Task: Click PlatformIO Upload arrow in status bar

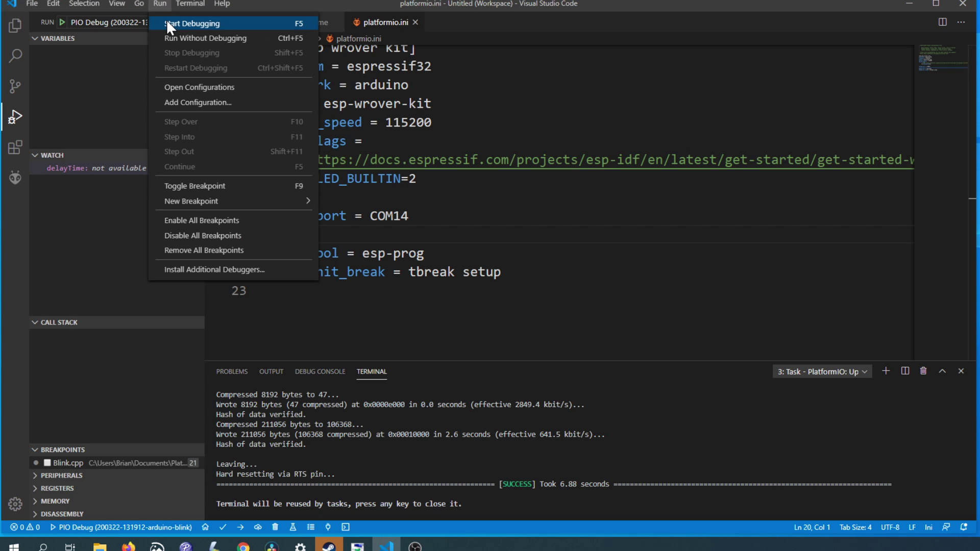Action: (240, 527)
